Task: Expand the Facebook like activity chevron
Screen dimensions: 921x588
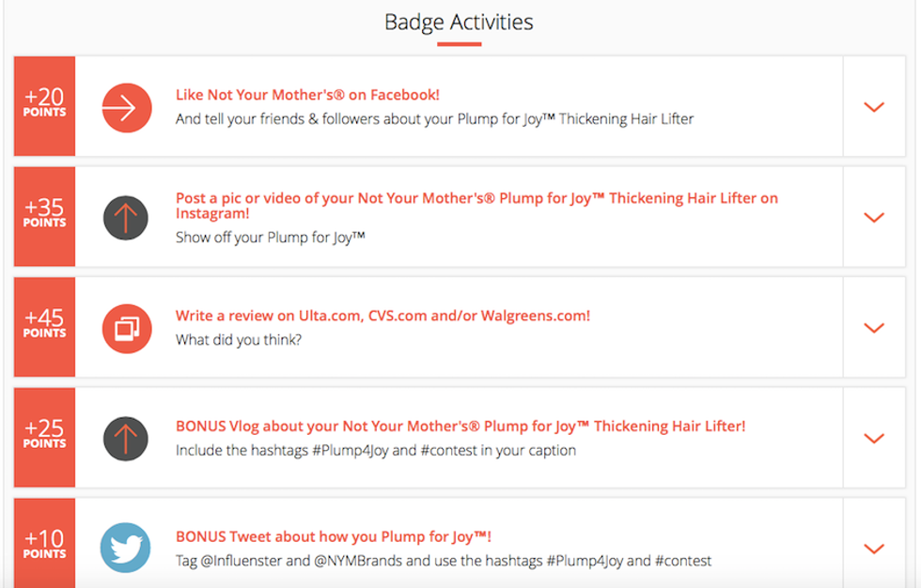Action: pyautogui.click(x=874, y=107)
